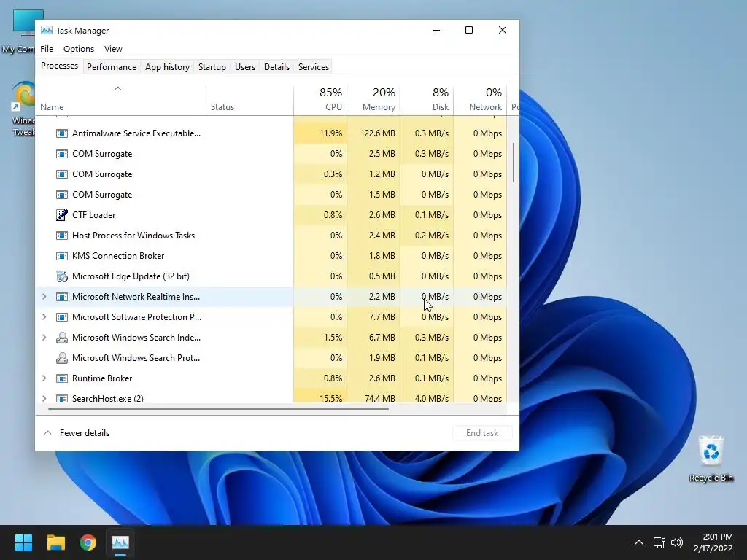Click the Task Manager title bar icon
The width and height of the screenshot is (747, 560).
[x=47, y=31]
